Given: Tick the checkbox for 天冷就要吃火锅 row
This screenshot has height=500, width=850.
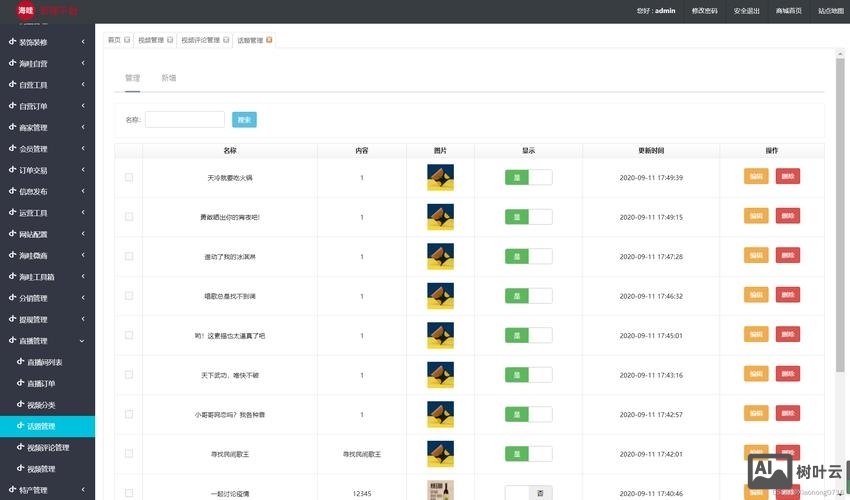Looking at the screenshot, I should pos(129,177).
